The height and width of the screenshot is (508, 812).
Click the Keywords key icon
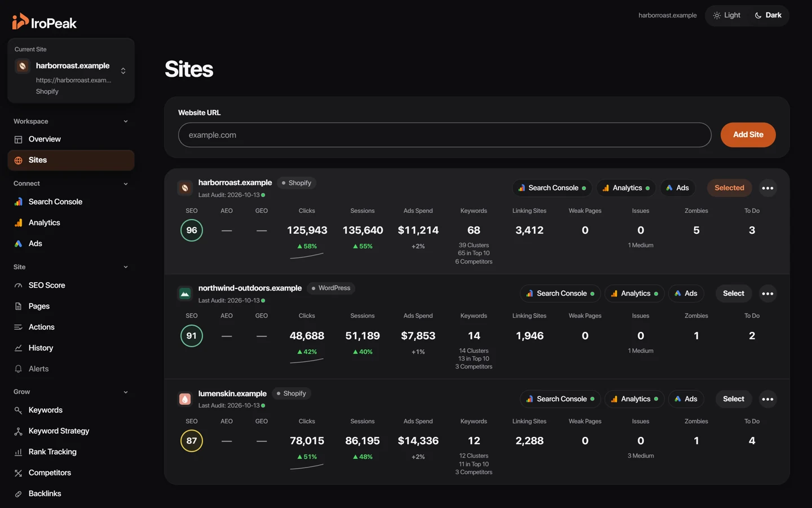pos(18,410)
